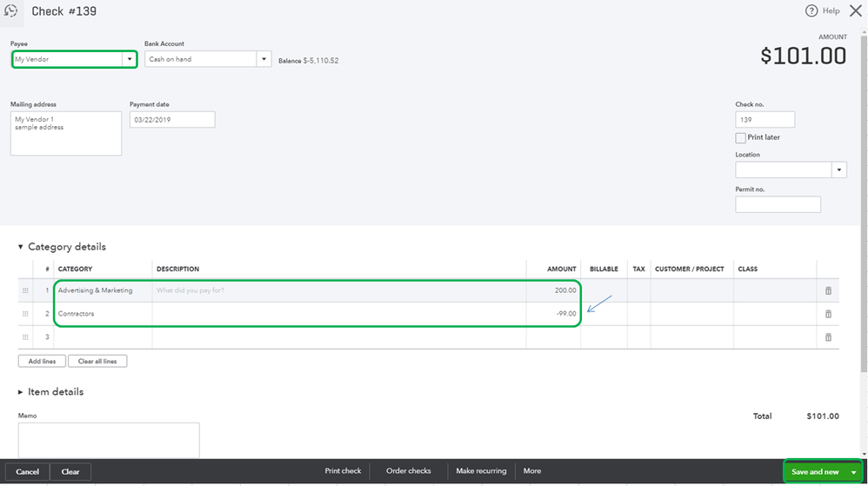
Task: Open the Payee dropdown
Action: click(x=130, y=59)
